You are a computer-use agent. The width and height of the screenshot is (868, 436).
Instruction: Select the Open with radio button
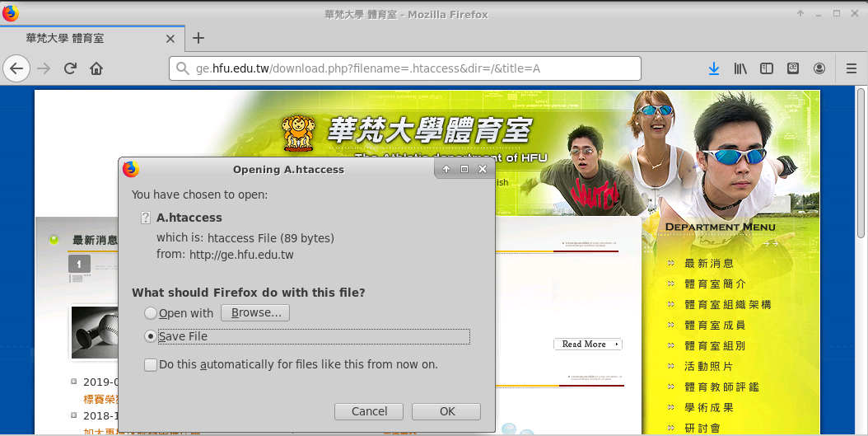click(x=150, y=313)
